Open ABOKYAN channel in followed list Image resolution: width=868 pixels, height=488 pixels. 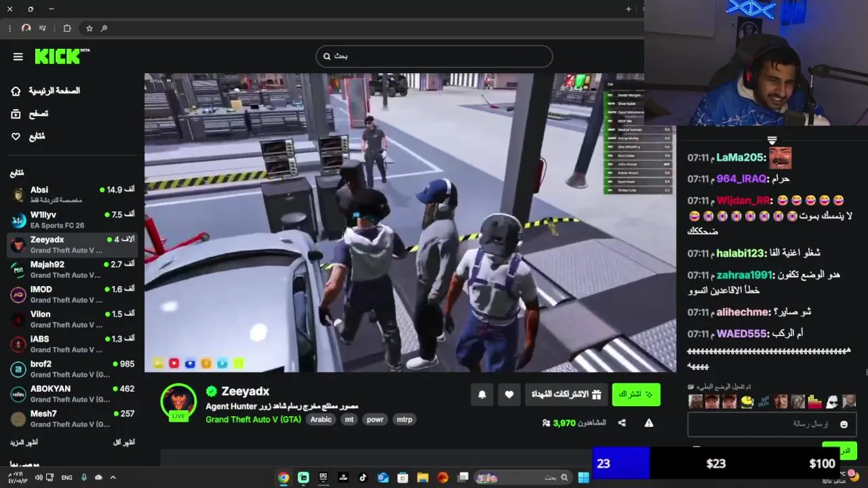[72, 394]
